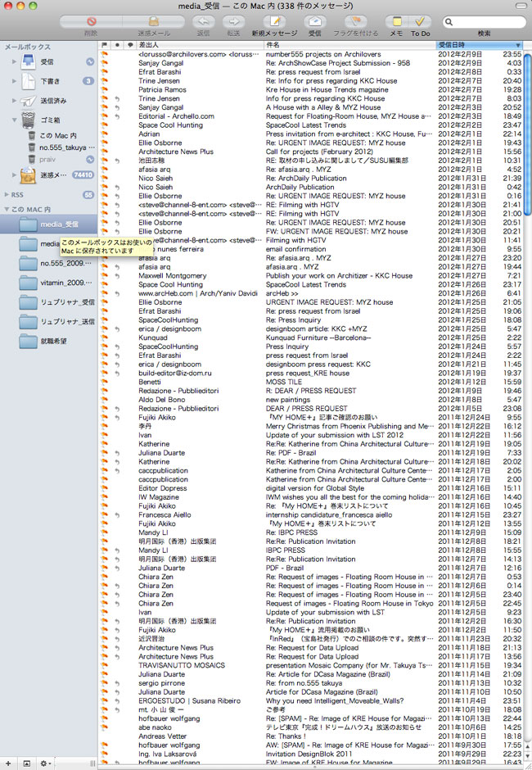Expand the 下書き disclosure triangle
Image resolution: width=532 pixels, height=770 pixels.
(14, 81)
